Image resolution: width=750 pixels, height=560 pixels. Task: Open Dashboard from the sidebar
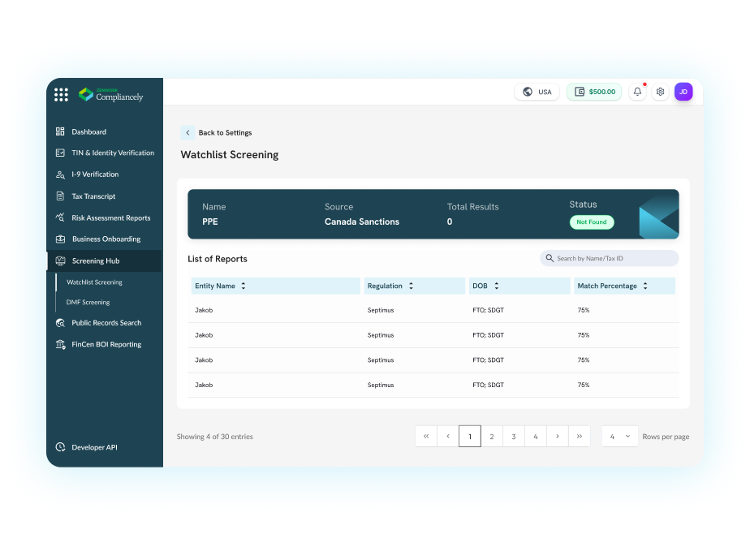click(x=88, y=131)
